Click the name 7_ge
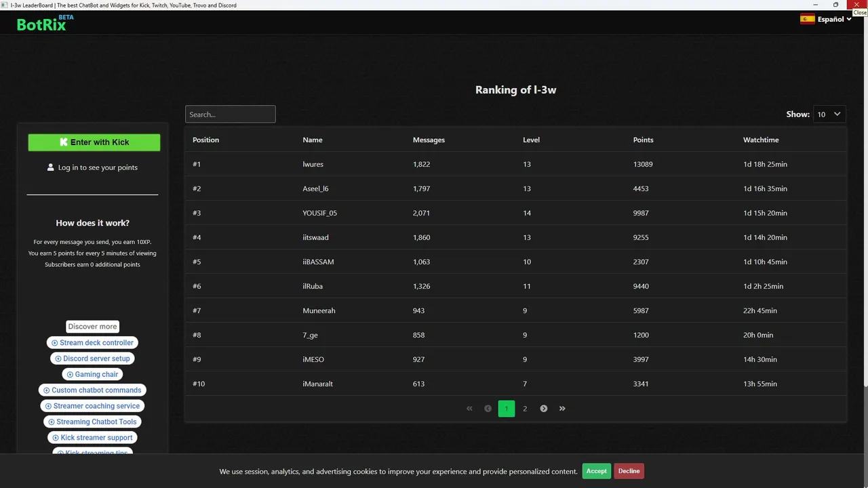Screen dimensions: 868x488 tap(310, 335)
